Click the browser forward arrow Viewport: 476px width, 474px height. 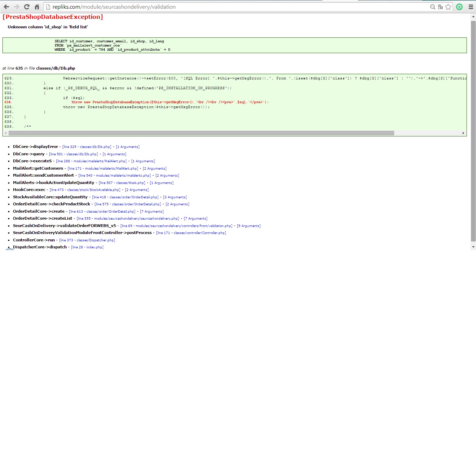16,7
